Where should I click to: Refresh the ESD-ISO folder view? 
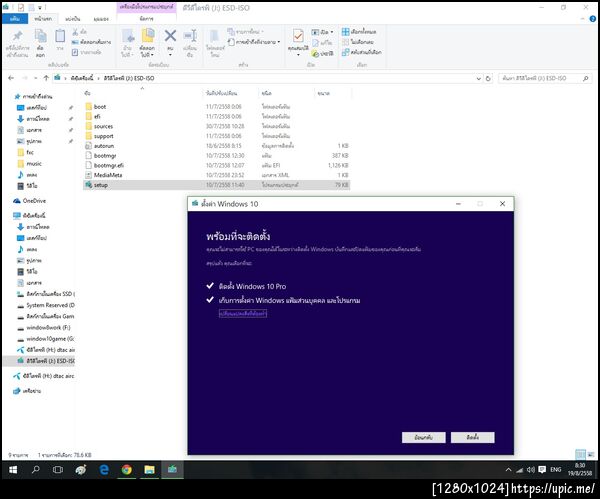[488, 78]
